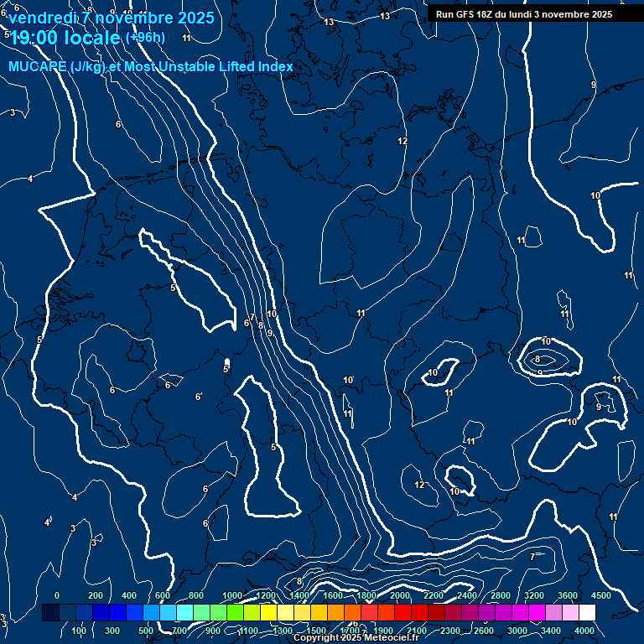Click the '1000' legend label
Screen dimensions: 644x644
(x=232, y=595)
